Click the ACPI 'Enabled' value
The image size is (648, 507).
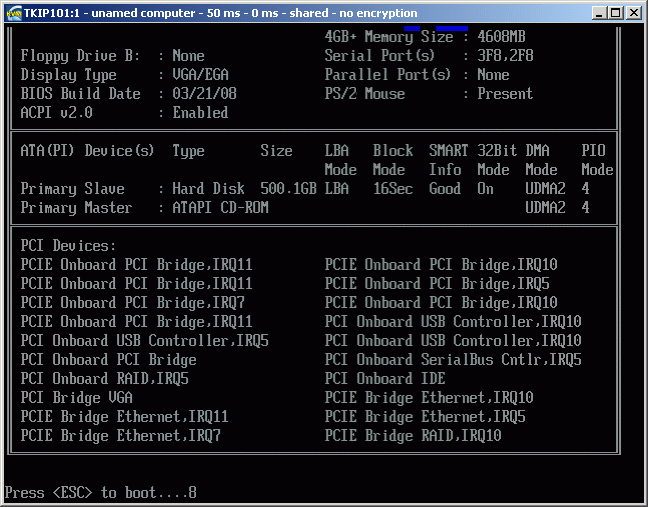[200, 113]
